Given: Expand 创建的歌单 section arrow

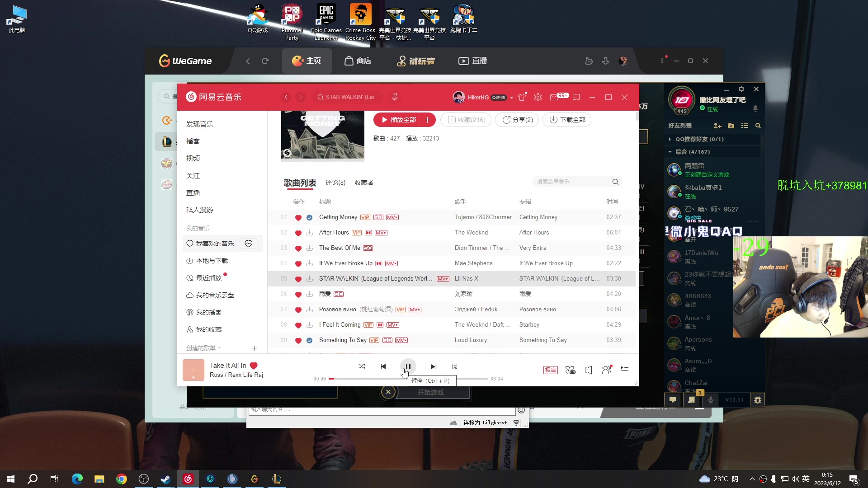Looking at the screenshot, I should 220,348.
